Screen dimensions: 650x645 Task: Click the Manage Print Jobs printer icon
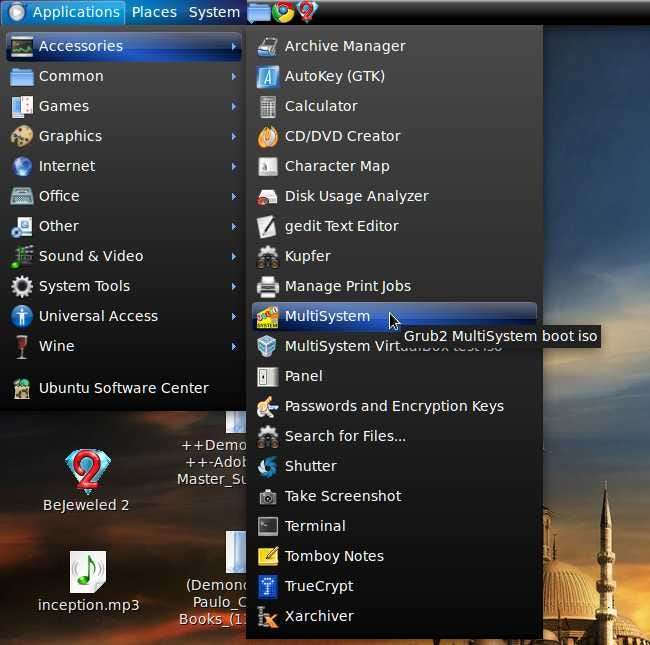pyautogui.click(x=267, y=286)
